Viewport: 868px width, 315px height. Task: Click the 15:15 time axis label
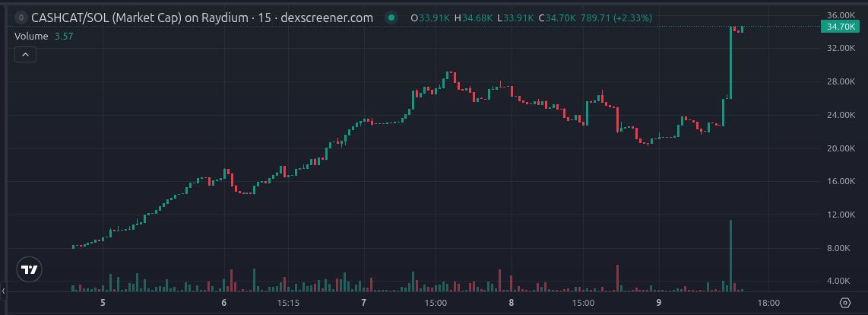click(x=288, y=303)
